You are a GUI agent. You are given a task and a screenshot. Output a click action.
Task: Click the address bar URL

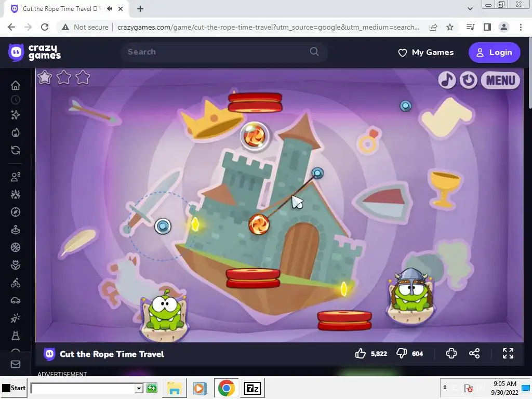coord(268,27)
